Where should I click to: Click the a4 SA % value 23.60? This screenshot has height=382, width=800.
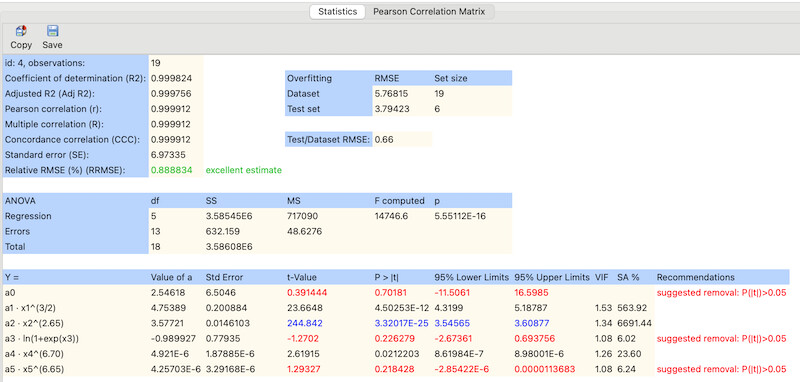click(x=628, y=353)
